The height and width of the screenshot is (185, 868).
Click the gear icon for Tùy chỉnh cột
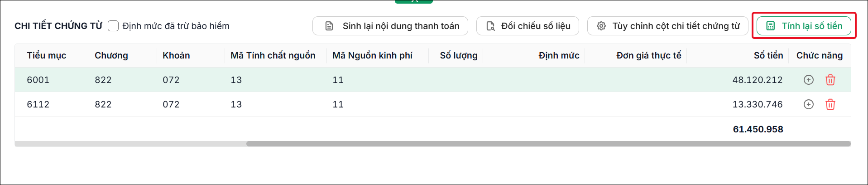(601, 26)
